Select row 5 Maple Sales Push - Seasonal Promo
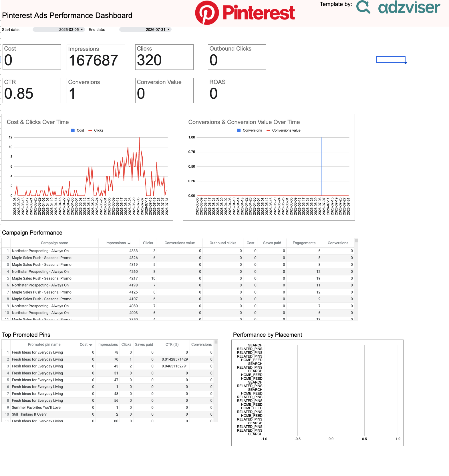Image resolution: width=449 pixels, height=476 pixels. click(x=178, y=278)
